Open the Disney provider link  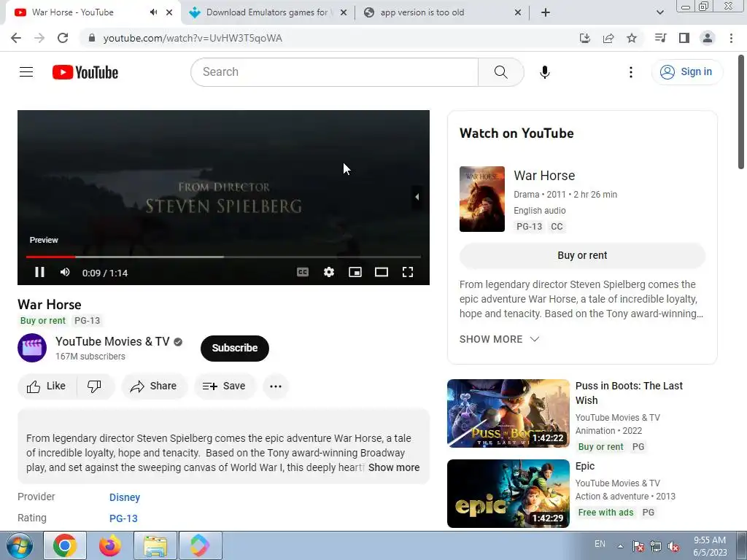(x=125, y=497)
